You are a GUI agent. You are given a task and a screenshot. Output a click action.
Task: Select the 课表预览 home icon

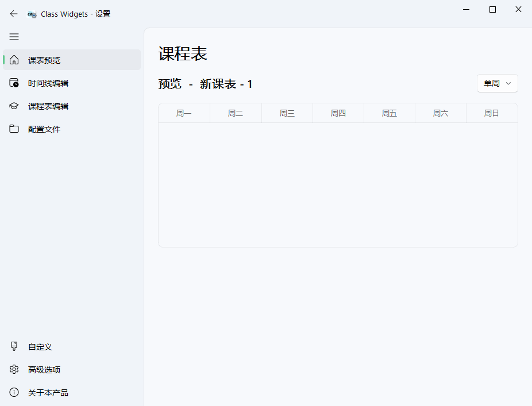14,60
